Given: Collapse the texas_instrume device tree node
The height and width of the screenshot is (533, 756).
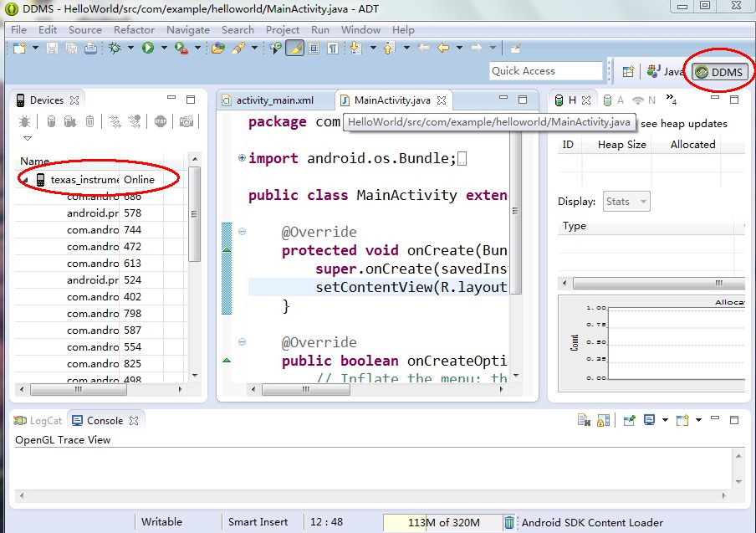Looking at the screenshot, I should pyautogui.click(x=24, y=181).
